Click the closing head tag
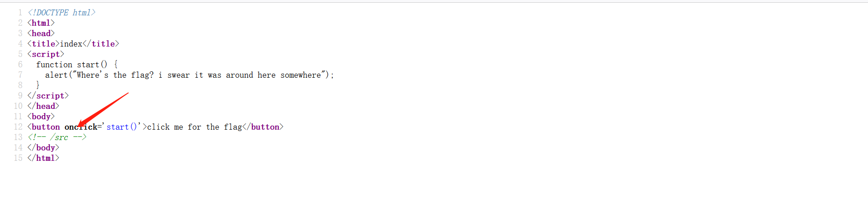Viewport: 868px width, 206px height. [43, 106]
